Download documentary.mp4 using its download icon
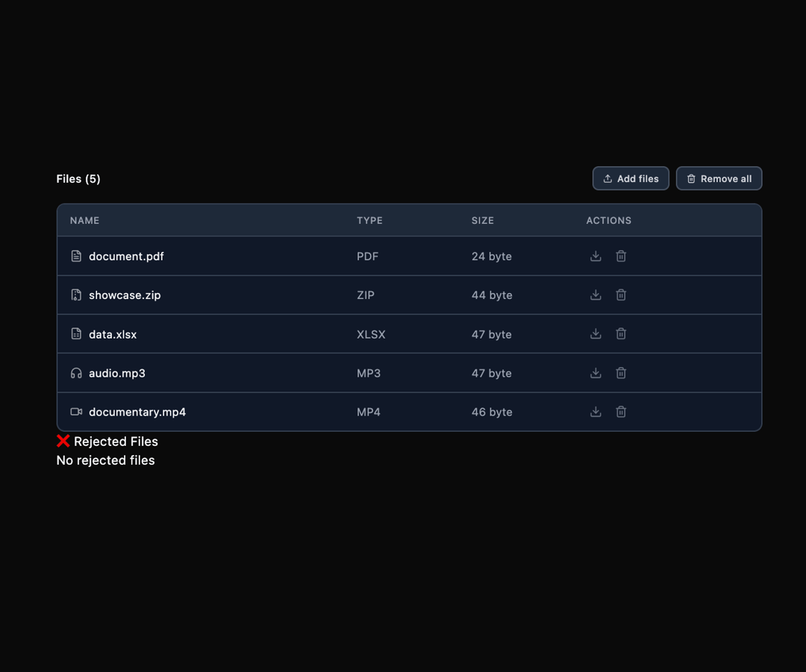806x672 pixels. click(x=596, y=412)
